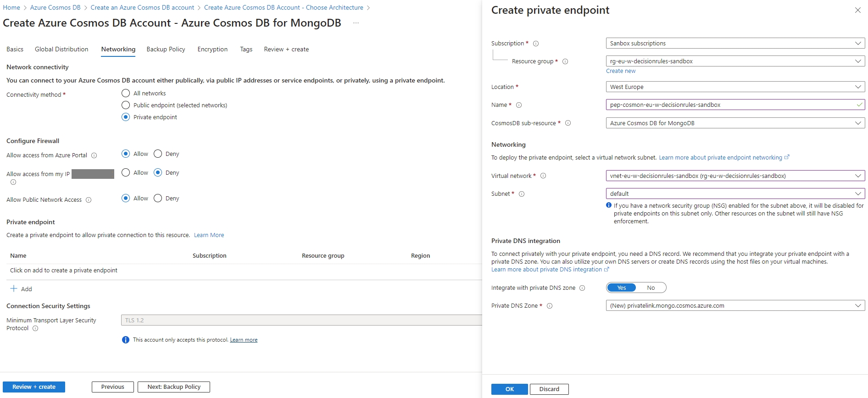
Task: Switch Integrate with private DNS zone to No
Action: coord(651,287)
